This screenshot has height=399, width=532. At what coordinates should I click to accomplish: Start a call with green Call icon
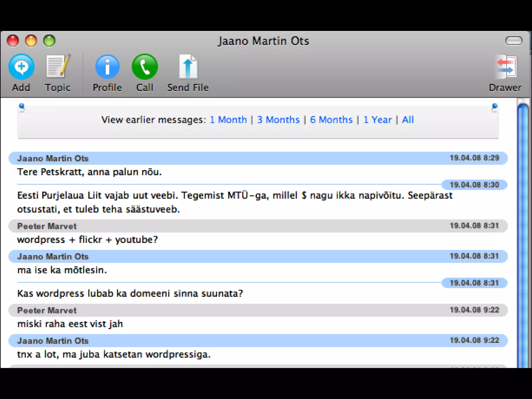[145, 67]
